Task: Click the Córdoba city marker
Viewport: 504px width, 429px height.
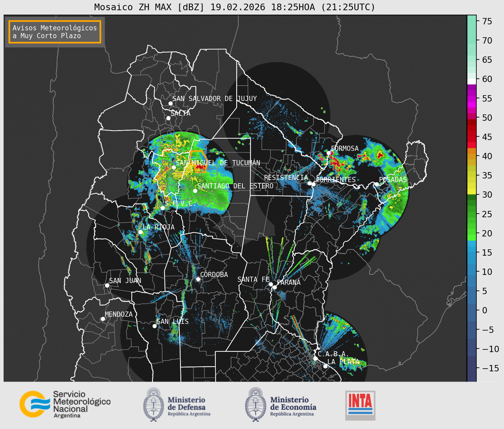Action: [x=198, y=279]
